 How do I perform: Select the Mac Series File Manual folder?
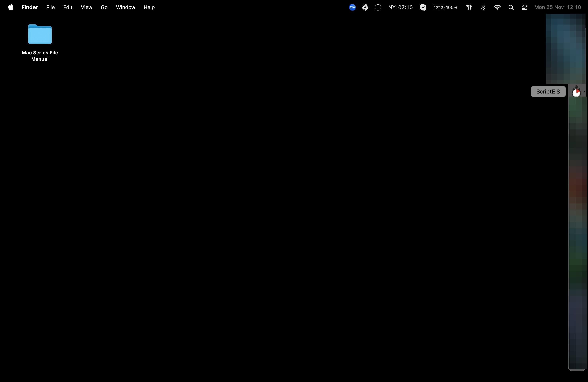point(40,35)
